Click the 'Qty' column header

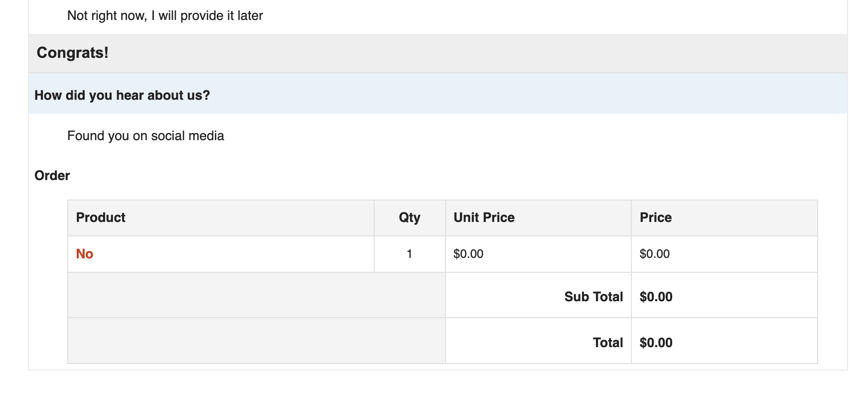410,218
